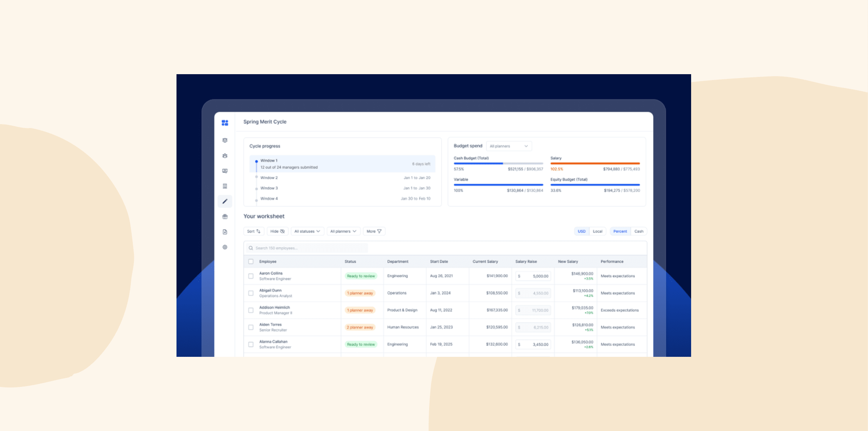The image size is (868, 431).
Task: Check the Aaron Collins row checkbox
Action: [251, 276]
